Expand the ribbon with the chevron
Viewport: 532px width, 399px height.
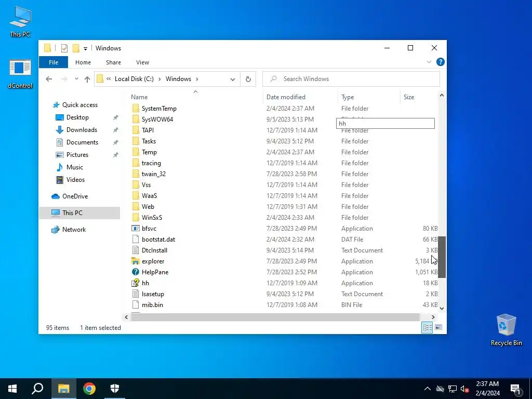click(x=429, y=62)
